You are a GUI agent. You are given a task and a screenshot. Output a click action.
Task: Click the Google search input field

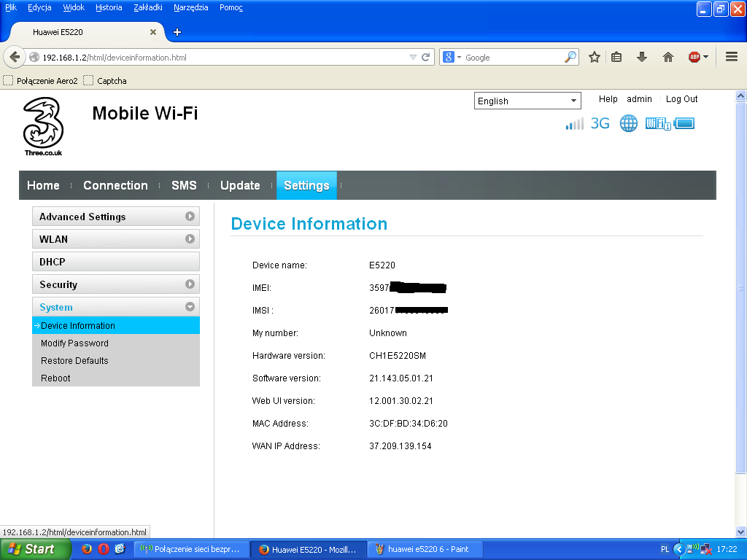(513, 57)
